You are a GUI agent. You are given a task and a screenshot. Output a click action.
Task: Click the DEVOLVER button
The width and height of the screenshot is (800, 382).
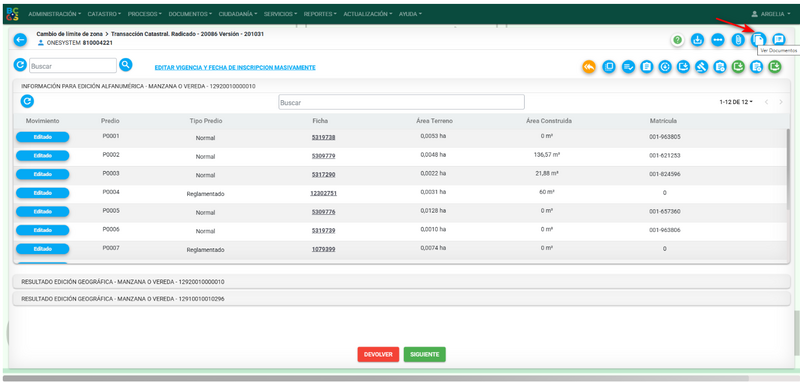378,354
